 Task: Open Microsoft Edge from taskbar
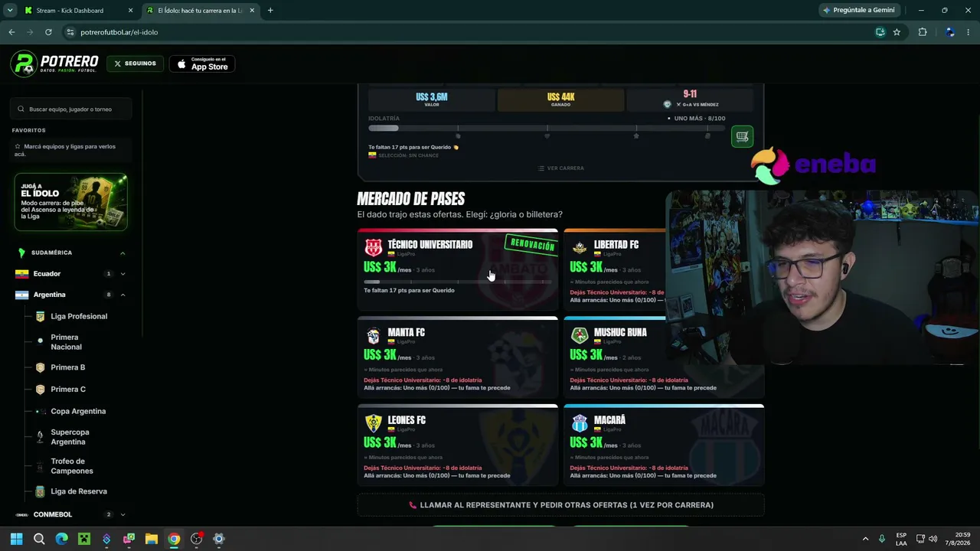(61, 539)
